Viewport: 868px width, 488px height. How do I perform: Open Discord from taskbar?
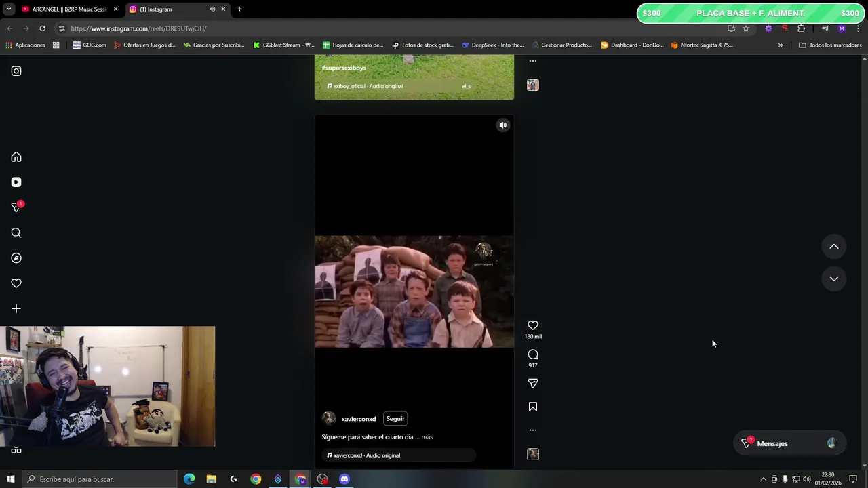pyautogui.click(x=344, y=479)
